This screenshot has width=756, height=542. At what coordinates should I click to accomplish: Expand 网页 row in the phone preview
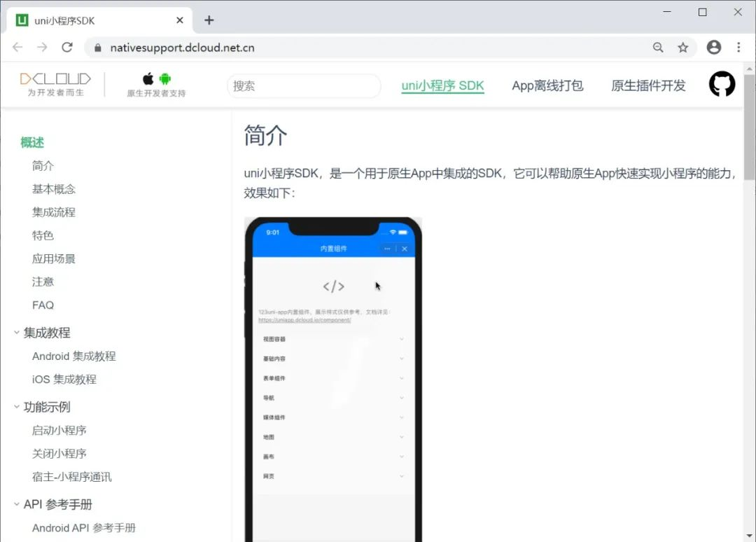click(x=333, y=476)
